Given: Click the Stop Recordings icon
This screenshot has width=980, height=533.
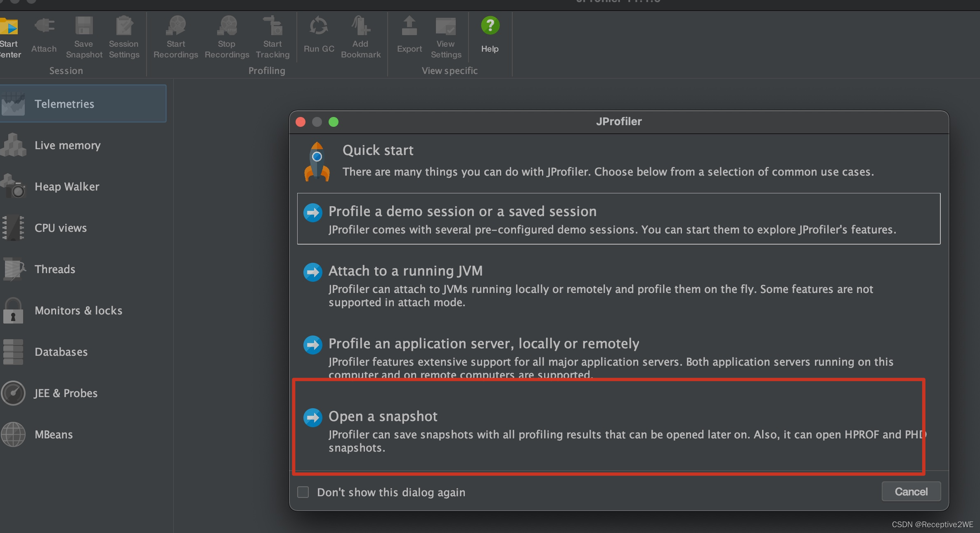Looking at the screenshot, I should [227, 26].
